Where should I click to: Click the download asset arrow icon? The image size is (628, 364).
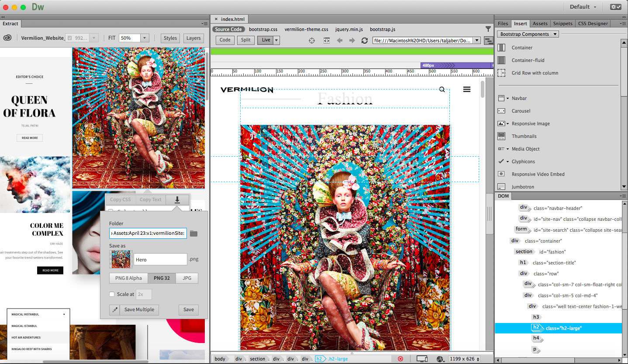pyautogui.click(x=177, y=199)
